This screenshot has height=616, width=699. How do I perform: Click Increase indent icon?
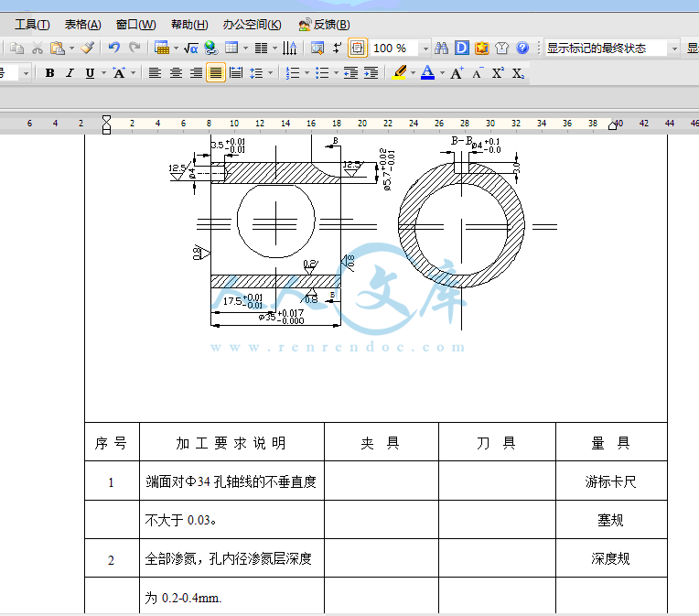(371, 72)
